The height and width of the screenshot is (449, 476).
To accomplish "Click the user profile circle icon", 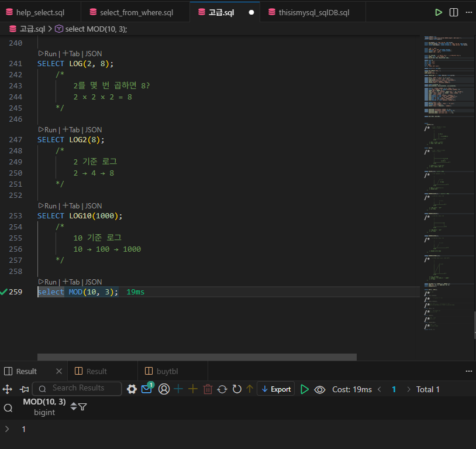I will pyautogui.click(x=164, y=389).
